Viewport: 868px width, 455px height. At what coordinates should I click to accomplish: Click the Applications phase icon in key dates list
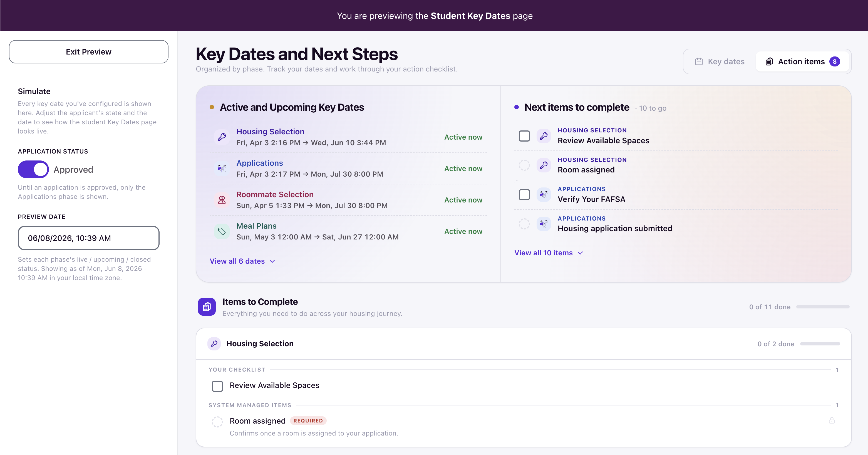click(222, 168)
